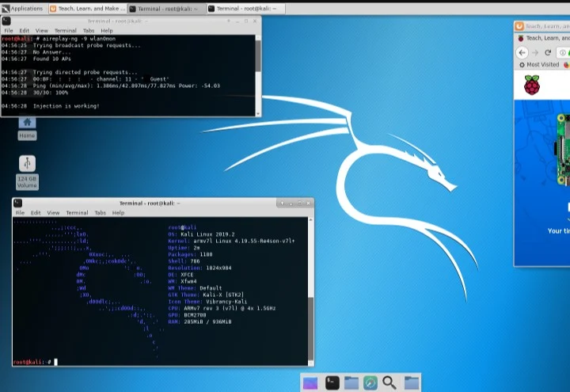570x392 pixels.
Task: Click the down arrow of the aireplay-ng terminal scrollbar
Action: click(x=258, y=114)
